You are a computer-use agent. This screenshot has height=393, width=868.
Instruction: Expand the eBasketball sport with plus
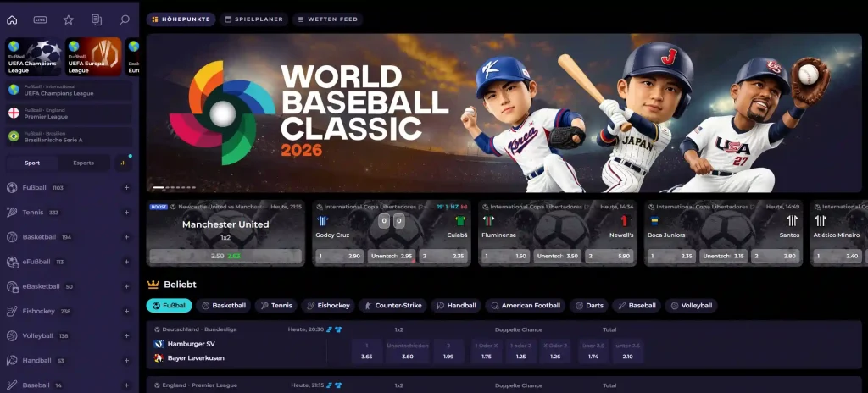point(126,286)
